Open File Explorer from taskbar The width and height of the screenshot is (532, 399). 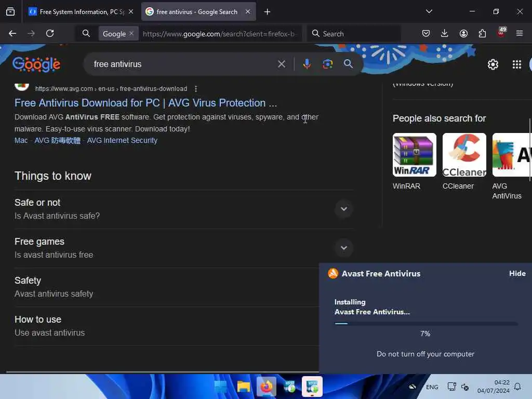243,387
